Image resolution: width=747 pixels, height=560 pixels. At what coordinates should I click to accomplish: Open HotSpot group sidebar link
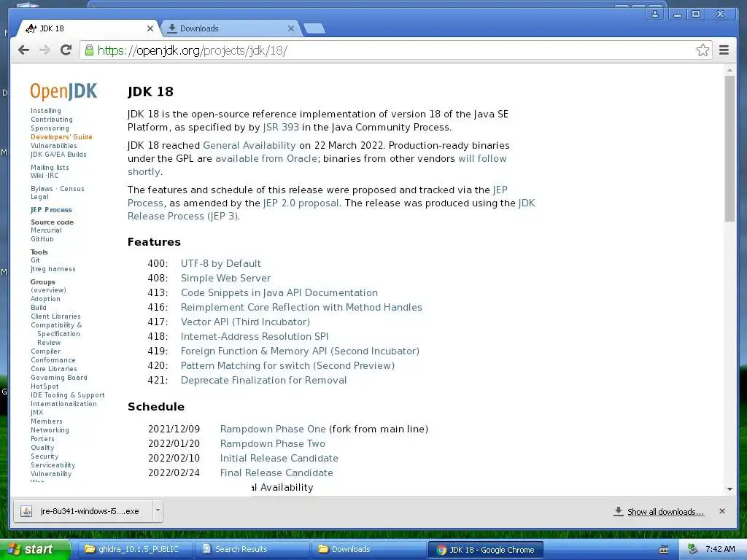coord(44,386)
